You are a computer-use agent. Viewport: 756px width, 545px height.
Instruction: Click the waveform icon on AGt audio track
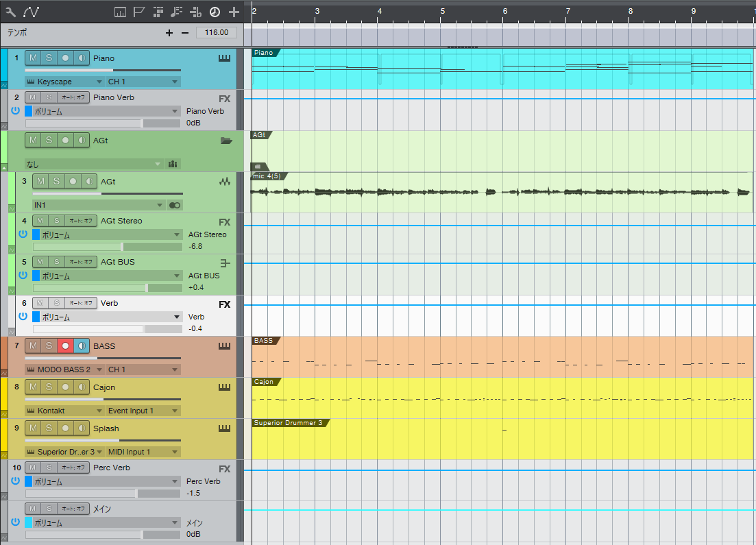tap(225, 182)
